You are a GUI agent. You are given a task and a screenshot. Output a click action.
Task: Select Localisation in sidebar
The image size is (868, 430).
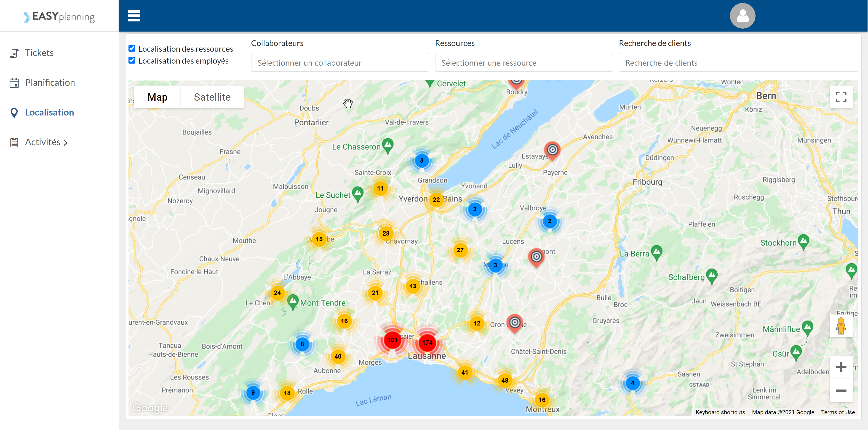pos(49,112)
